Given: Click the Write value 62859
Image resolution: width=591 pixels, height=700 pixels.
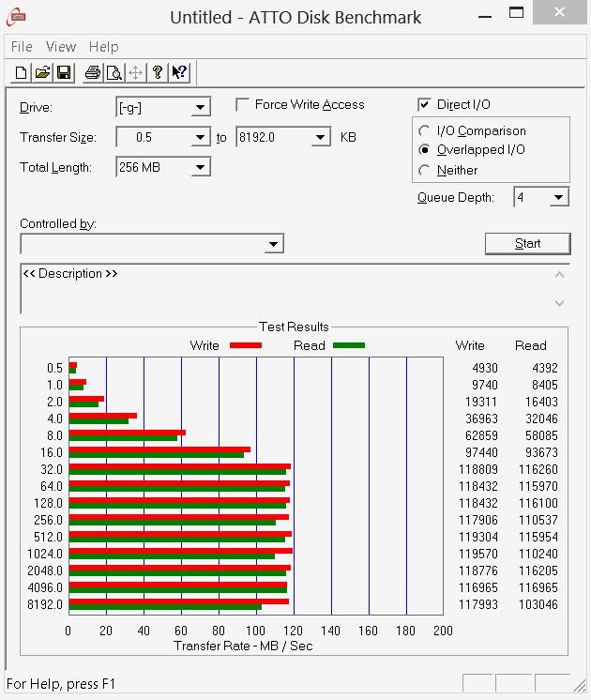Looking at the screenshot, I should [481, 435].
